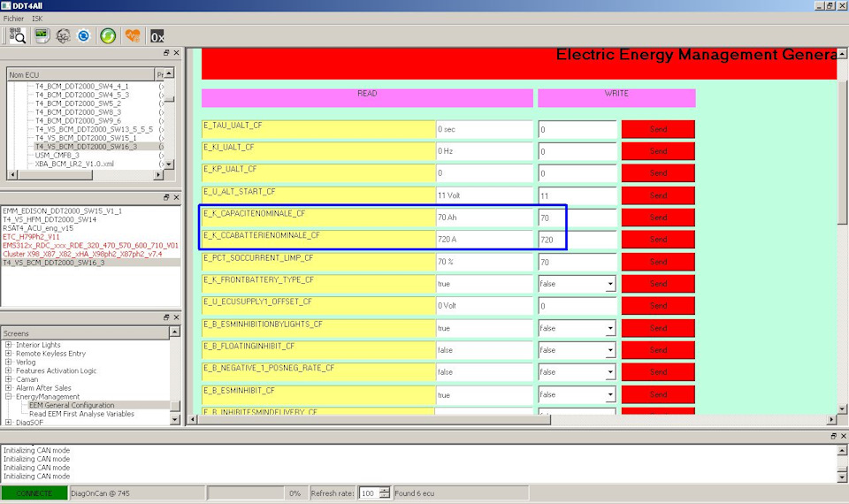Click the E_PCT_SOCCURRENT_LIMP_CF write field
The width and height of the screenshot is (849, 504).
click(x=577, y=262)
